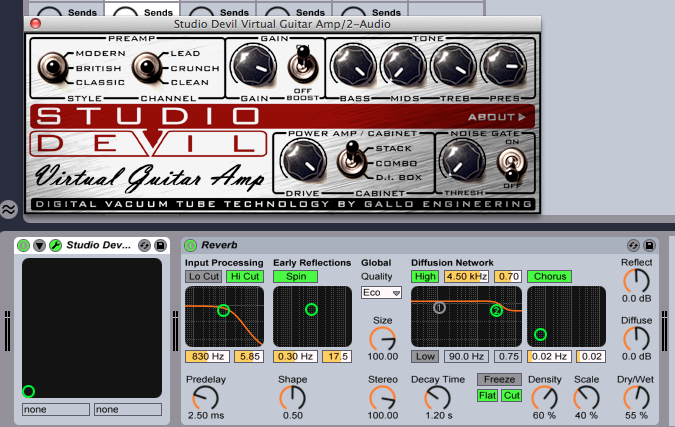
Task: Click the Diffuse level knob
Action: point(636,339)
